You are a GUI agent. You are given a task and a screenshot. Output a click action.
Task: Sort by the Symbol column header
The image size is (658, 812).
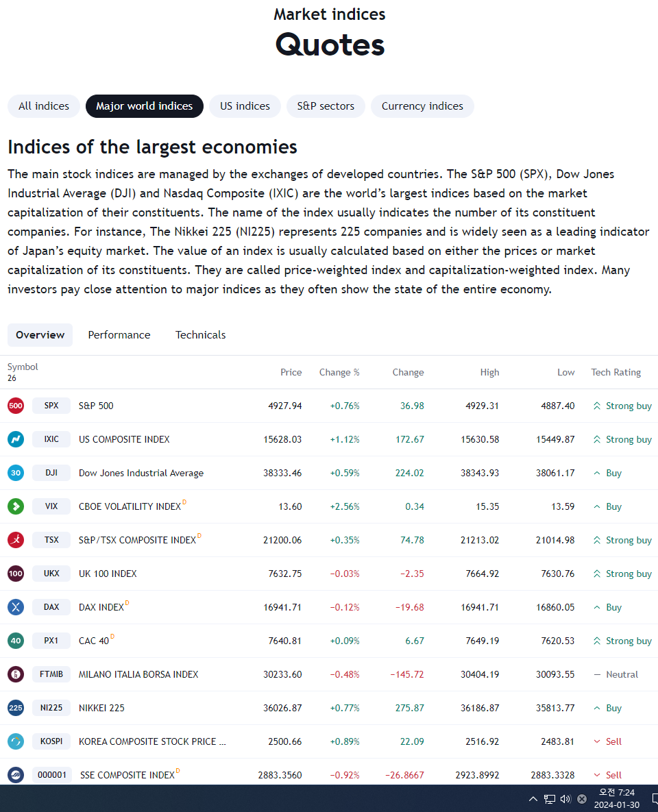pyautogui.click(x=23, y=367)
